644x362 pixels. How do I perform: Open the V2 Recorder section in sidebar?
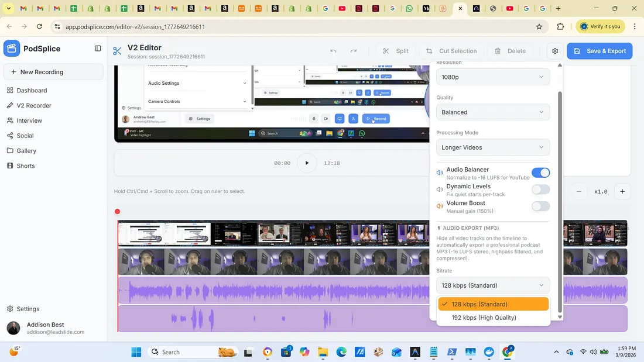32,105
